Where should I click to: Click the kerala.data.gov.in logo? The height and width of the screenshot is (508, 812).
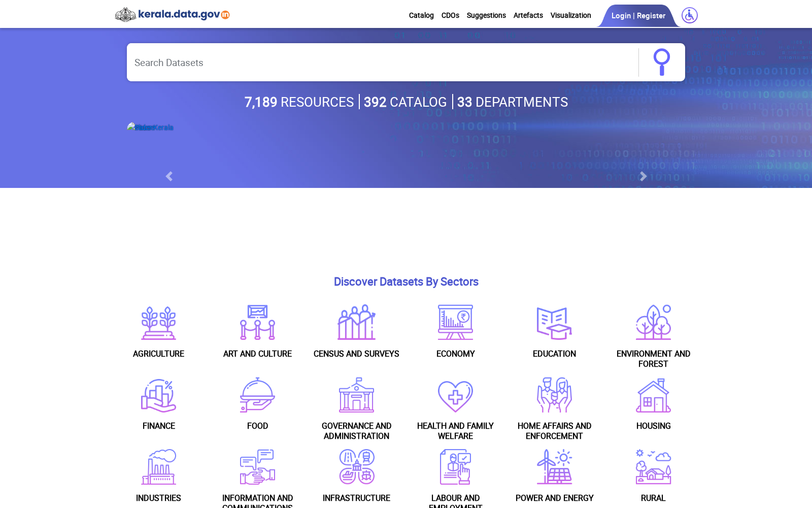173,14
